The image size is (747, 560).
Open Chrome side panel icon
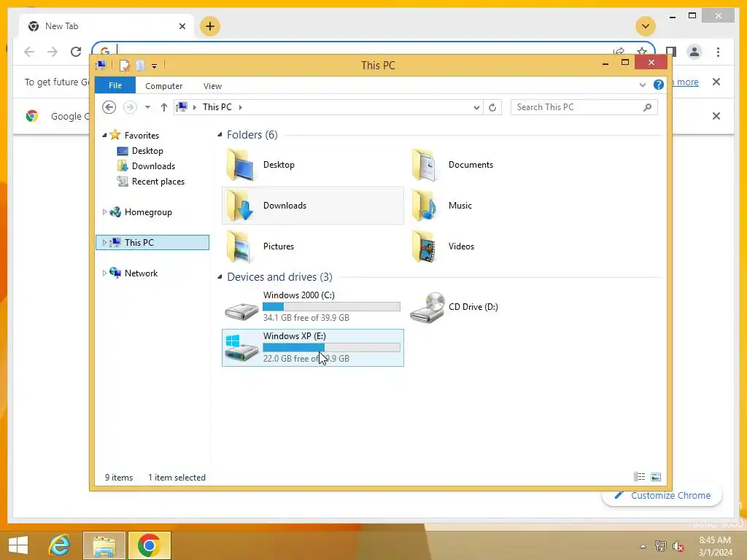click(x=671, y=52)
